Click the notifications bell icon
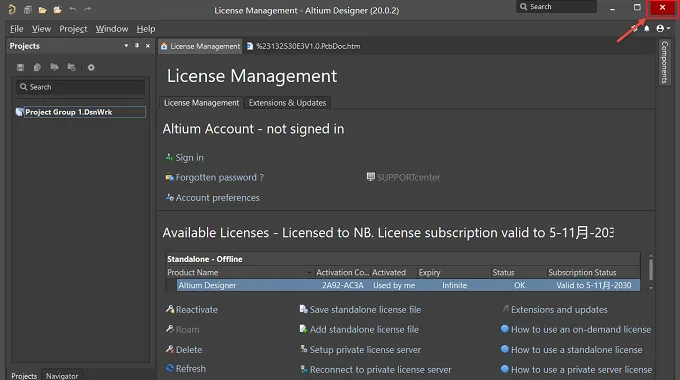This screenshot has width=680, height=380. (x=647, y=29)
